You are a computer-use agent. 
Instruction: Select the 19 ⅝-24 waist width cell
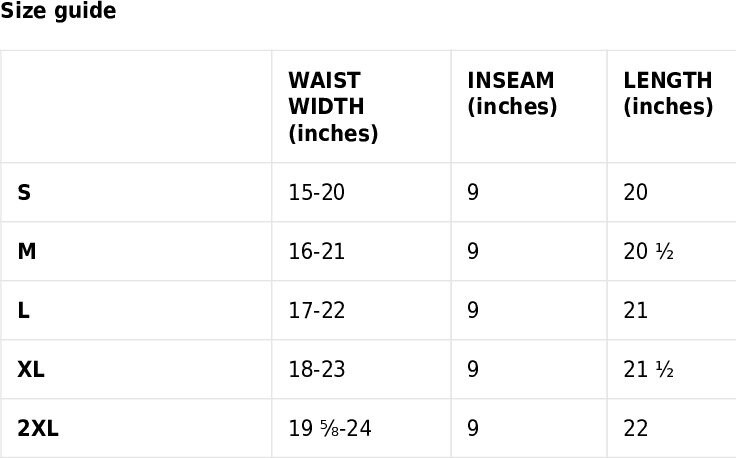pos(361,428)
